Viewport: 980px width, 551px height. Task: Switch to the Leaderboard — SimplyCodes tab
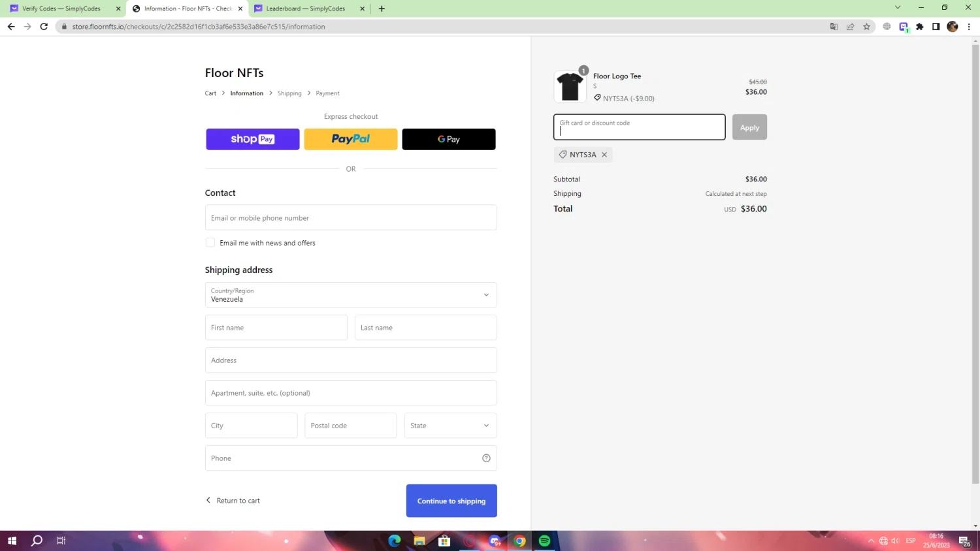coord(305,8)
